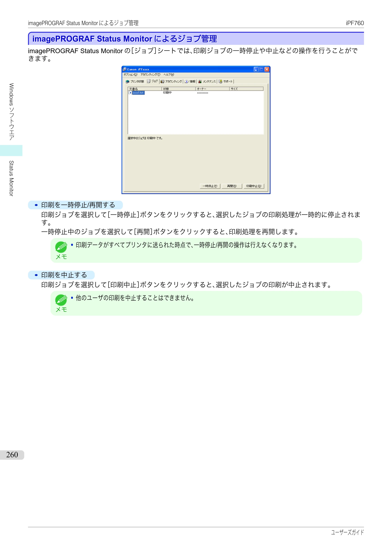Open the オプション(O) menu

pyautogui.click(x=130, y=75)
